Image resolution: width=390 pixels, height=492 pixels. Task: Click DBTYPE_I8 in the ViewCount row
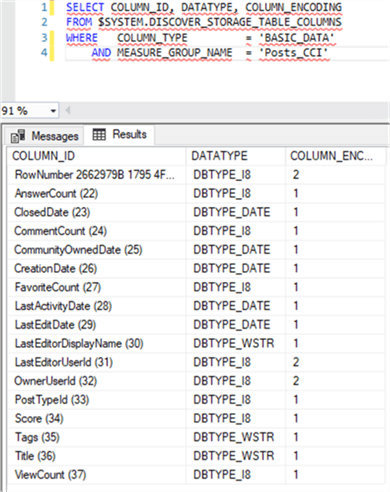222,474
